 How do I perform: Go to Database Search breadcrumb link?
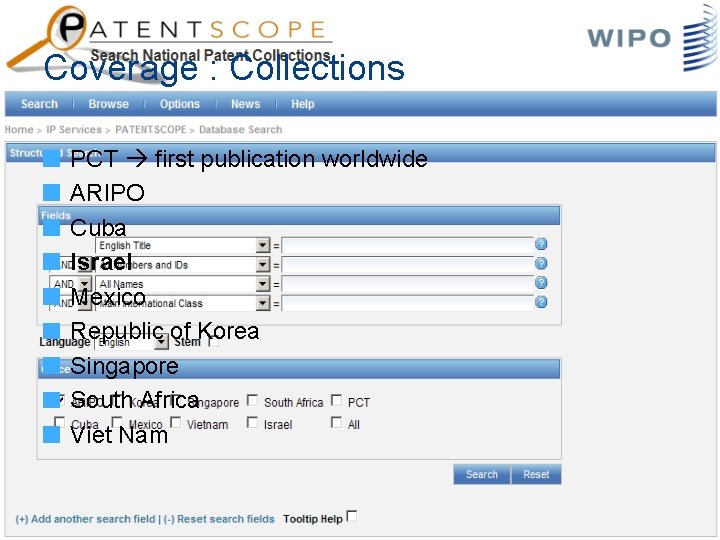pos(241,130)
